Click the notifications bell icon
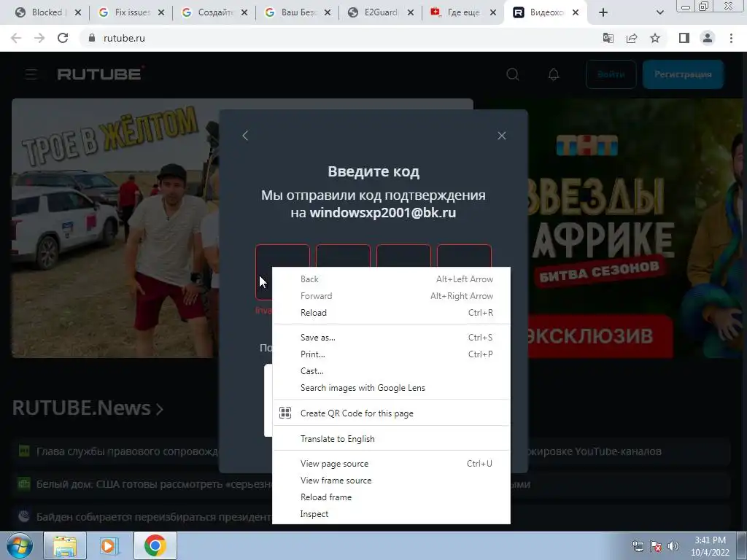747x560 pixels. click(x=554, y=74)
